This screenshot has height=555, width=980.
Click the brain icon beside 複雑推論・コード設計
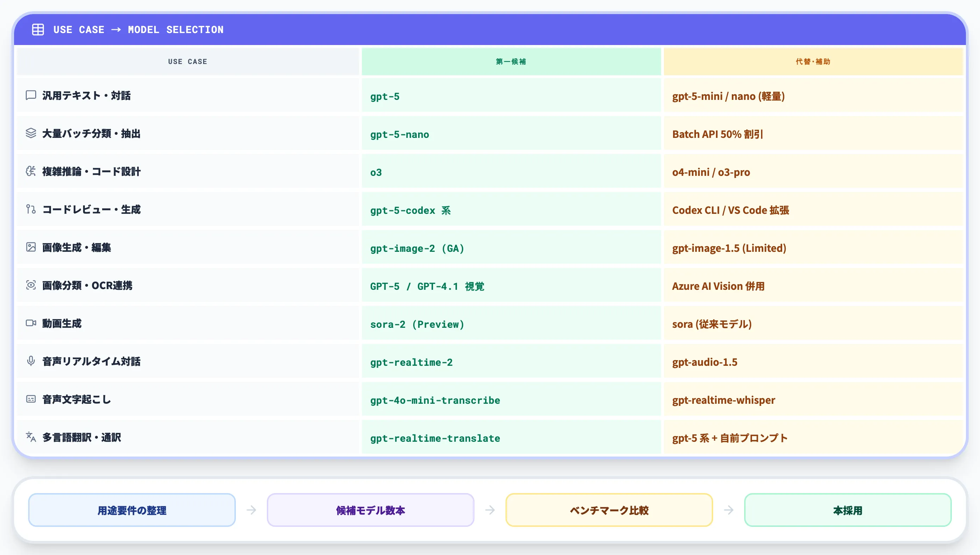click(31, 171)
